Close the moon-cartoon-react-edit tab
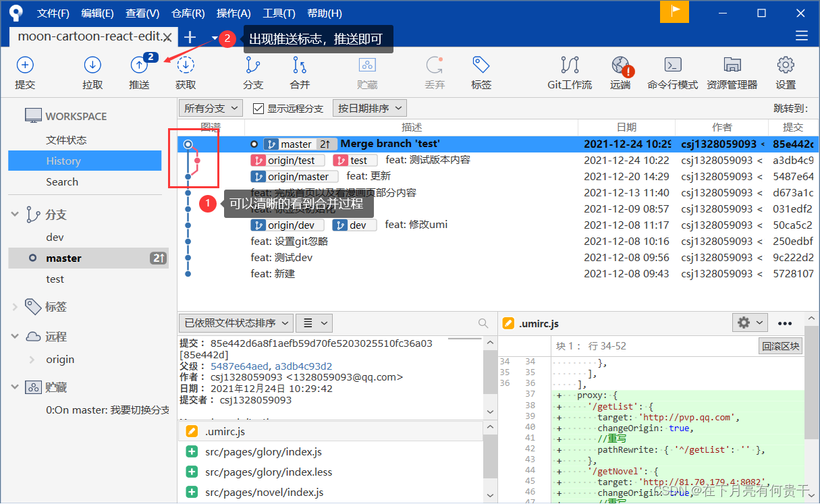 click(x=168, y=37)
